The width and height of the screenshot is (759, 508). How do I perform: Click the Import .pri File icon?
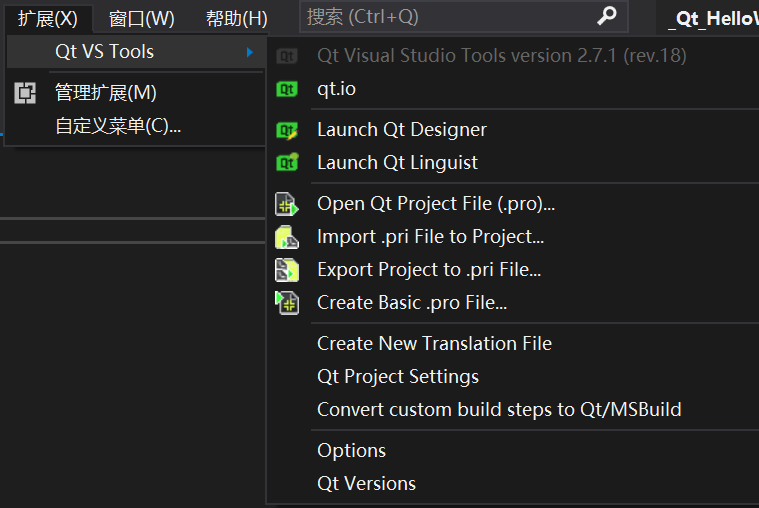point(287,237)
